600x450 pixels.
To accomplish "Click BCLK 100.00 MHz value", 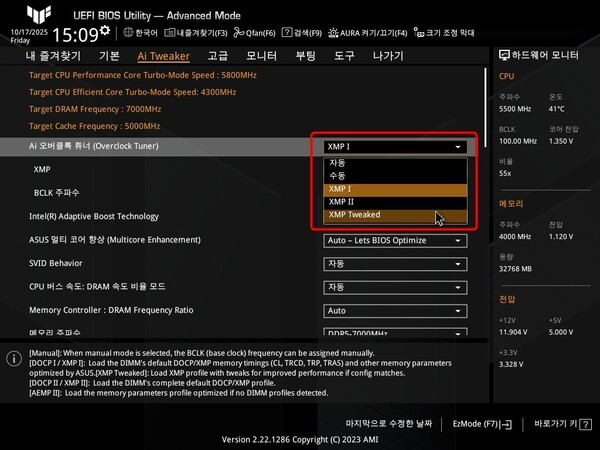I will [x=518, y=141].
